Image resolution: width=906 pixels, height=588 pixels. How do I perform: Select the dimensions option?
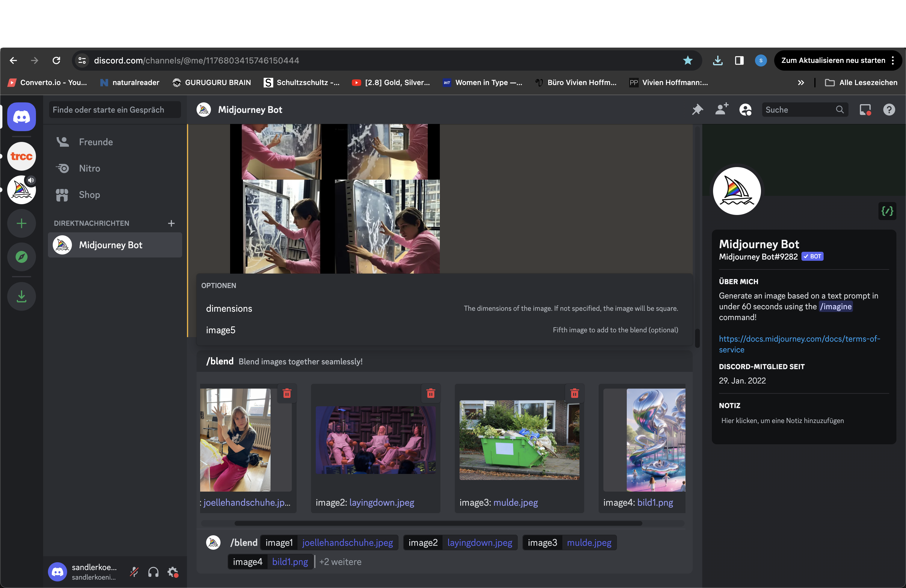444,308
